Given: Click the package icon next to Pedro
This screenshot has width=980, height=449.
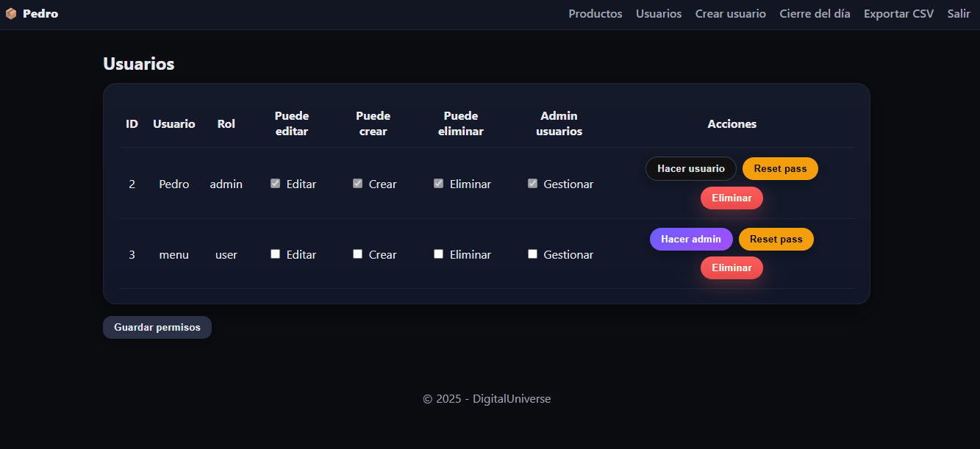Looking at the screenshot, I should pyautogui.click(x=10, y=13).
